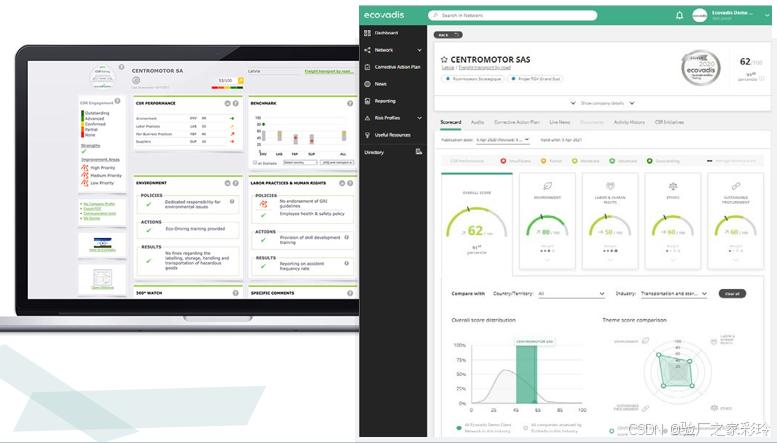The height and width of the screenshot is (443, 777).
Task: Click radar chart Environment leaf icon
Action: [x=645, y=340]
